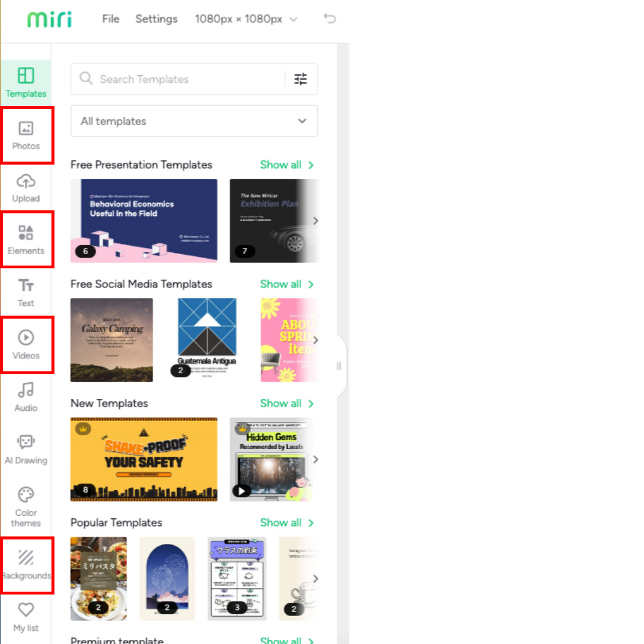Image resolution: width=644 pixels, height=644 pixels.
Task: Toggle the search filter options
Action: pyautogui.click(x=301, y=79)
